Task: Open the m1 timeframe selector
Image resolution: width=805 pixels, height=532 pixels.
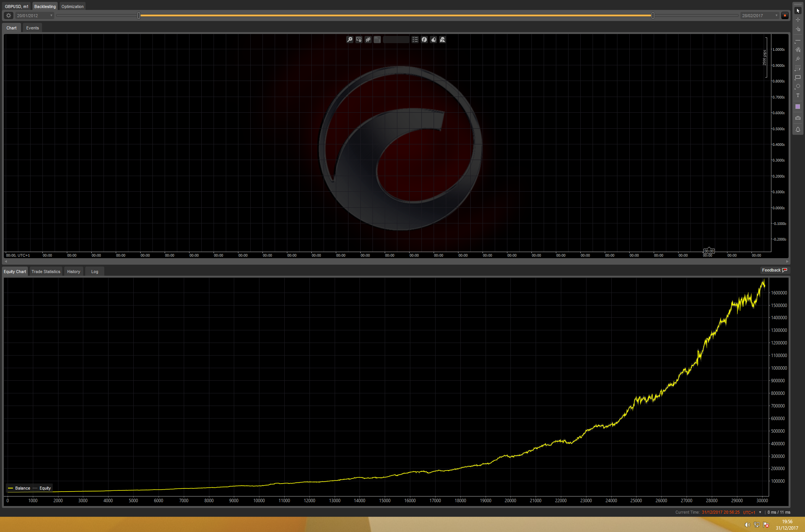Action: coord(377,40)
